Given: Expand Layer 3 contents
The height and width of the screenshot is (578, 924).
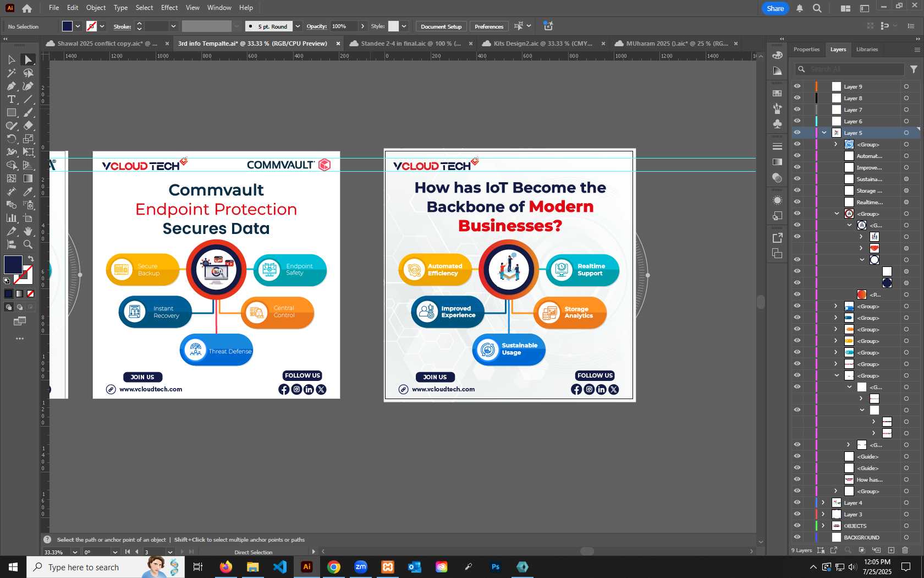Looking at the screenshot, I should [x=823, y=514].
